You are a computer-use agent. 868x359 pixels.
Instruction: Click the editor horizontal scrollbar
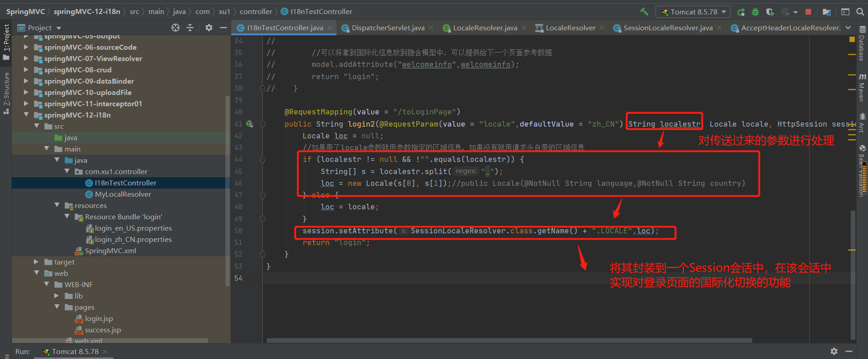(509, 340)
